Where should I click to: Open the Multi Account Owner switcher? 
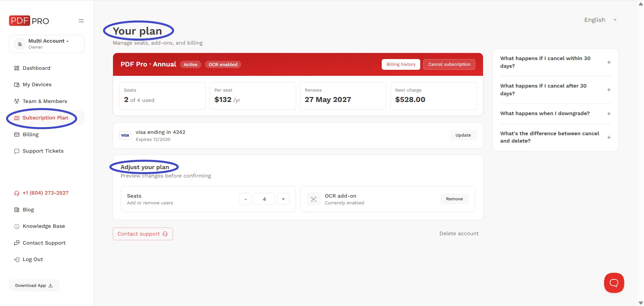47,44
